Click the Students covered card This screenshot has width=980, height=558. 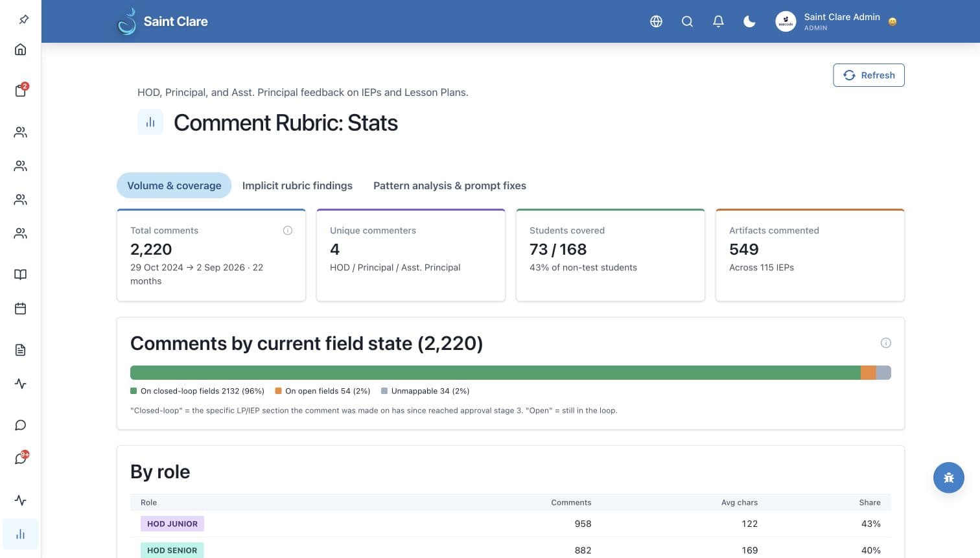(x=611, y=255)
